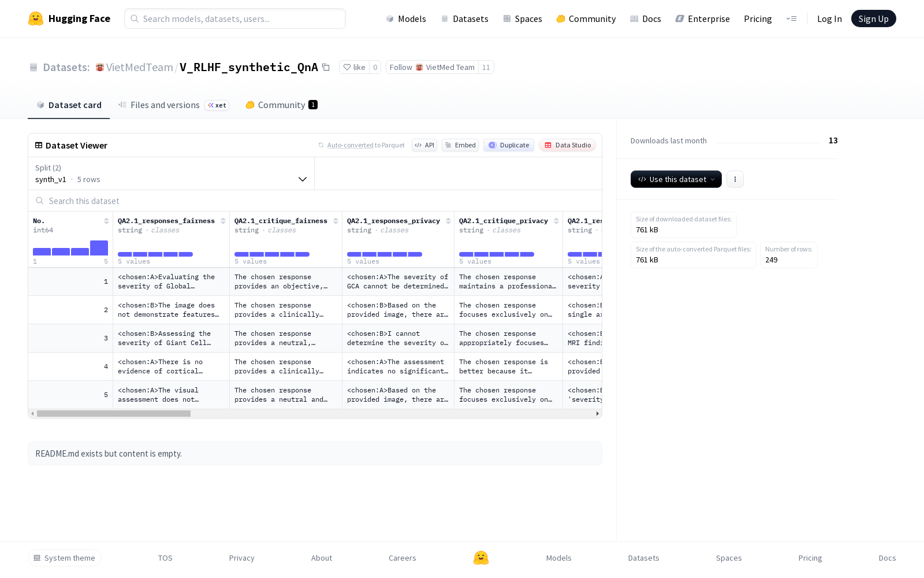Click the scroll-left arrow of the table
The width and height of the screenshot is (924, 578).
point(32,414)
